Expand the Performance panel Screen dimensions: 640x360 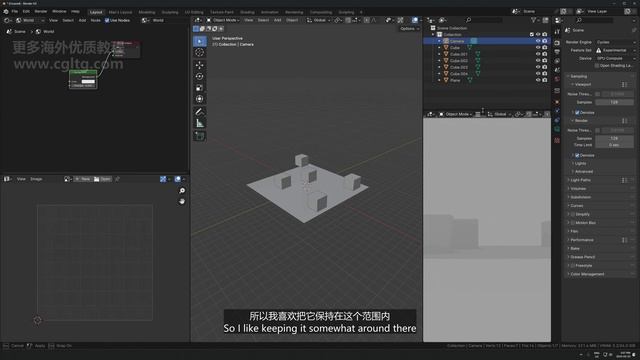point(582,240)
